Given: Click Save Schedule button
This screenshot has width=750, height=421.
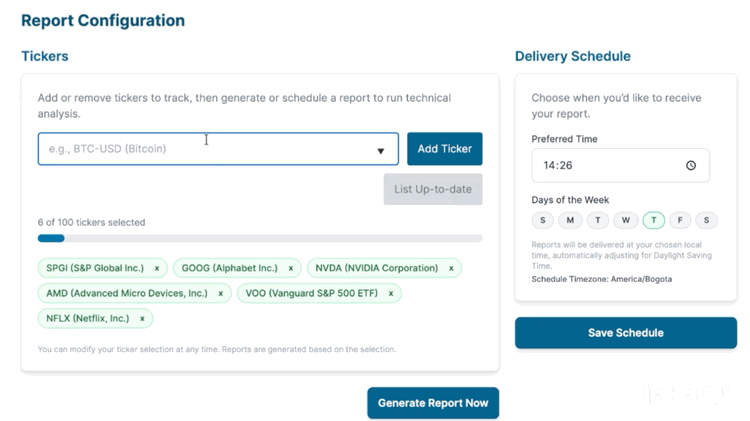Looking at the screenshot, I should pos(625,333).
